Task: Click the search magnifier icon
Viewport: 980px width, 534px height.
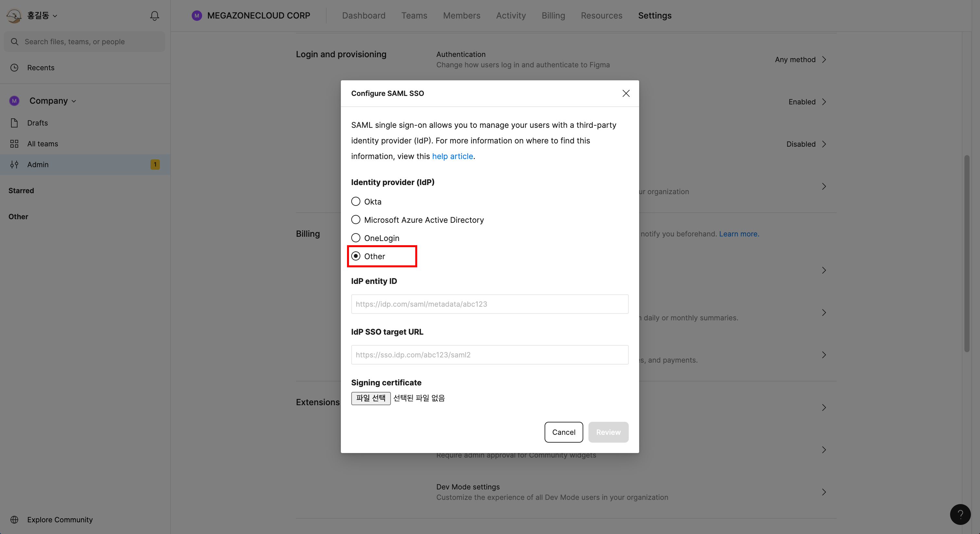Action: tap(14, 42)
